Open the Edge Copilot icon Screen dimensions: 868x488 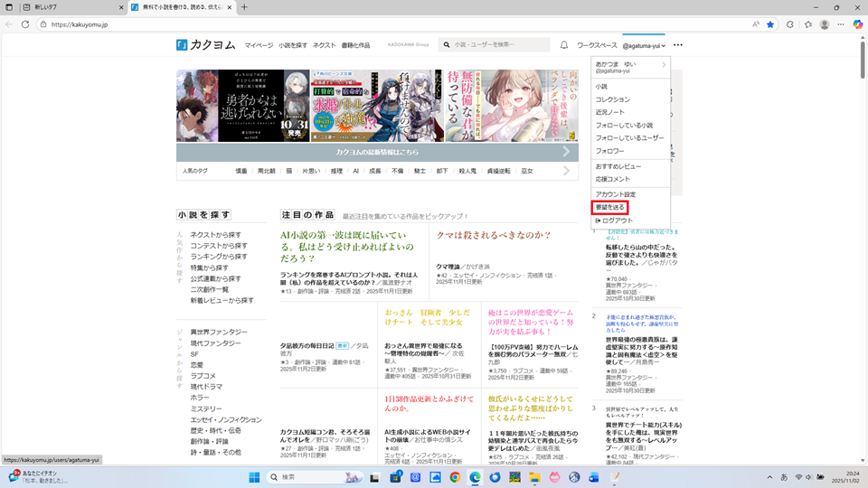pyautogui.click(x=857, y=24)
